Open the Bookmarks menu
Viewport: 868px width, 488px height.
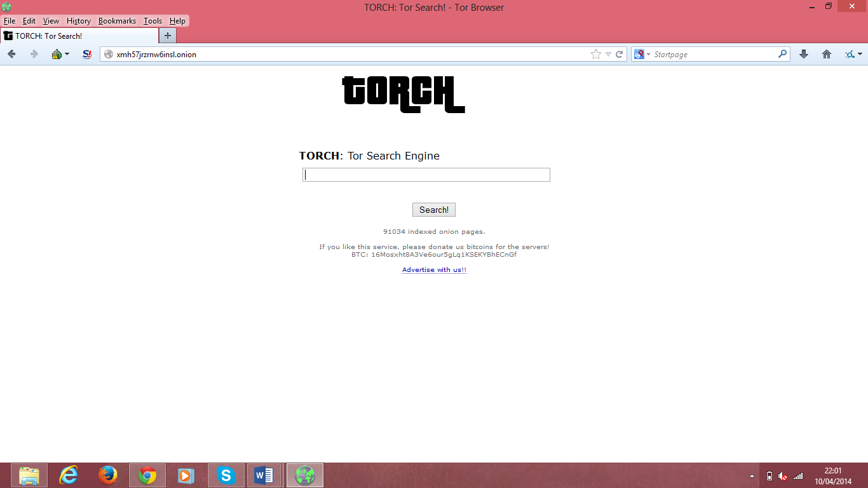pos(117,21)
